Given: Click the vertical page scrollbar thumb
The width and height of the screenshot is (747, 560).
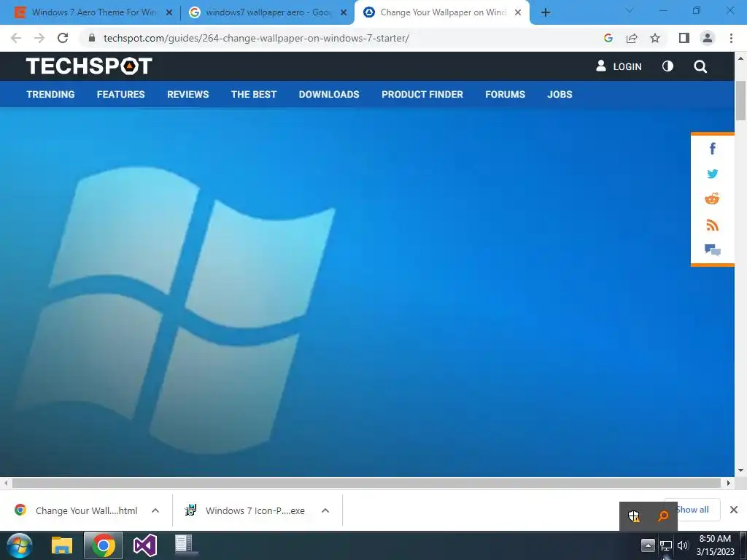Looking at the screenshot, I should [741, 100].
